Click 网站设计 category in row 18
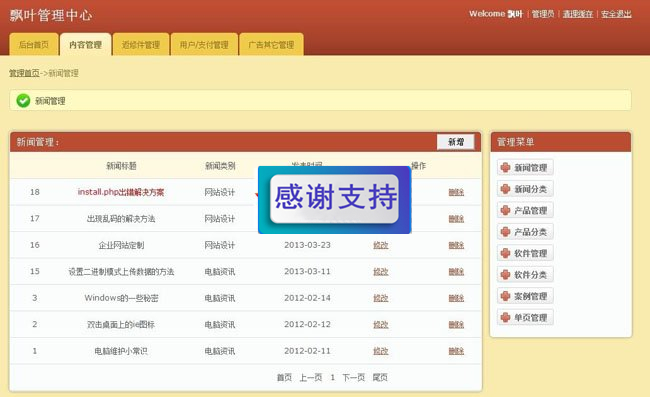 220,192
